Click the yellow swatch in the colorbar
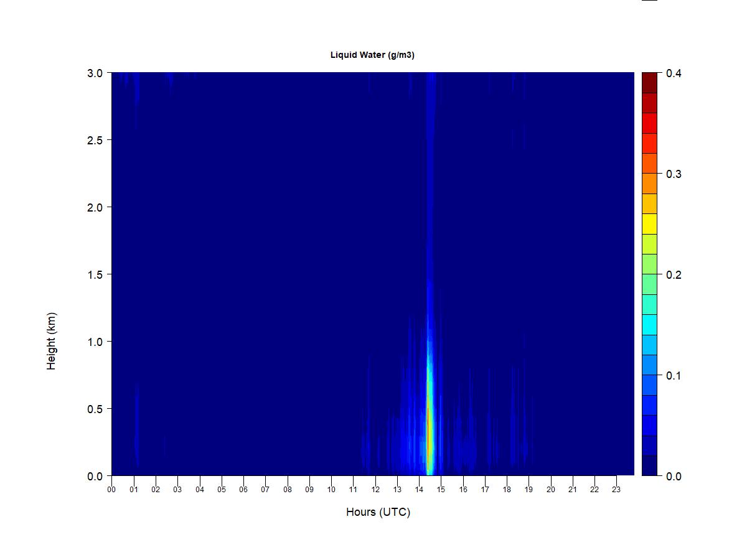The height and width of the screenshot is (560, 747). point(649,224)
